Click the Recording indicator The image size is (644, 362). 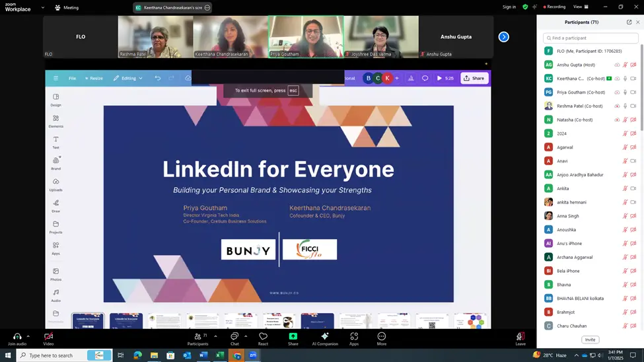click(x=554, y=7)
